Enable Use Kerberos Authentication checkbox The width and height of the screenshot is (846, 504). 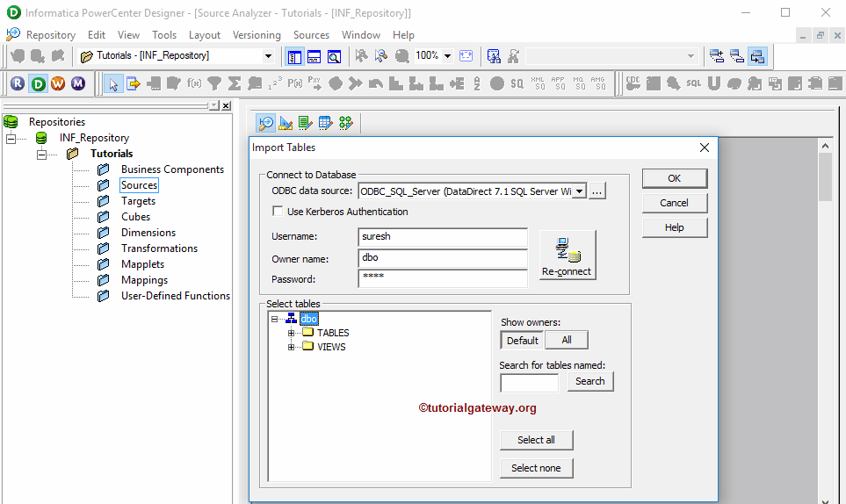coord(278,212)
